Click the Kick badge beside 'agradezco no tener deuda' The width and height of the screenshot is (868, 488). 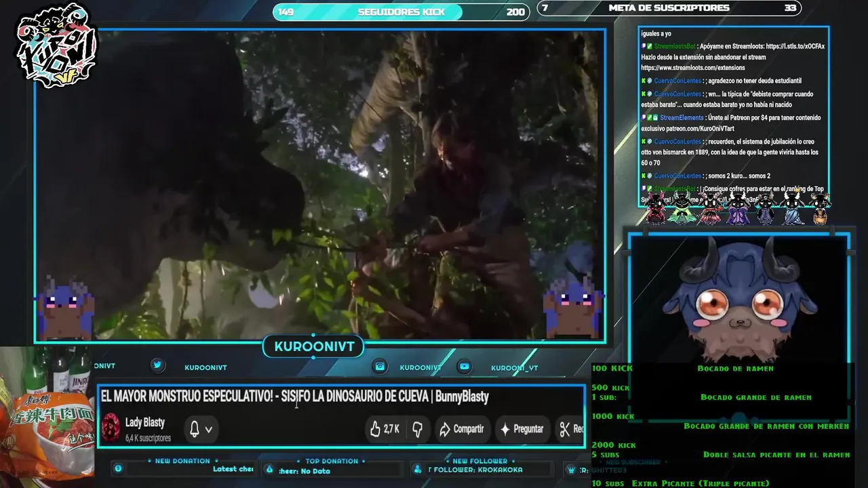click(644, 81)
